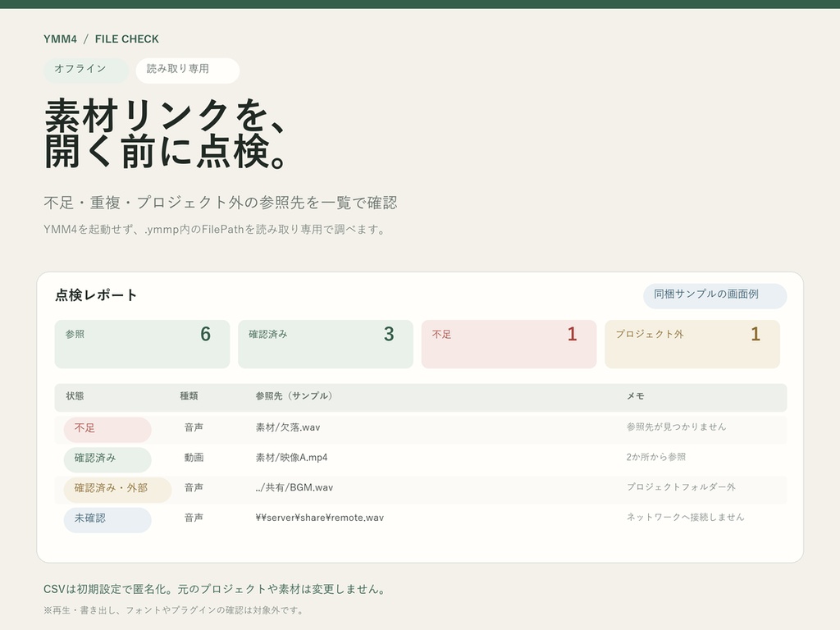Click the 同梱サンプルの画面例 pill

pyautogui.click(x=714, y=295)
